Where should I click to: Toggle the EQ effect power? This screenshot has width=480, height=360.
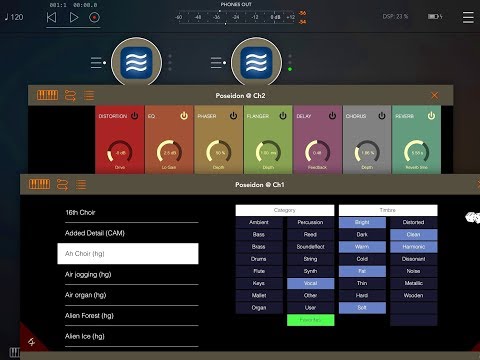[184, 116]
